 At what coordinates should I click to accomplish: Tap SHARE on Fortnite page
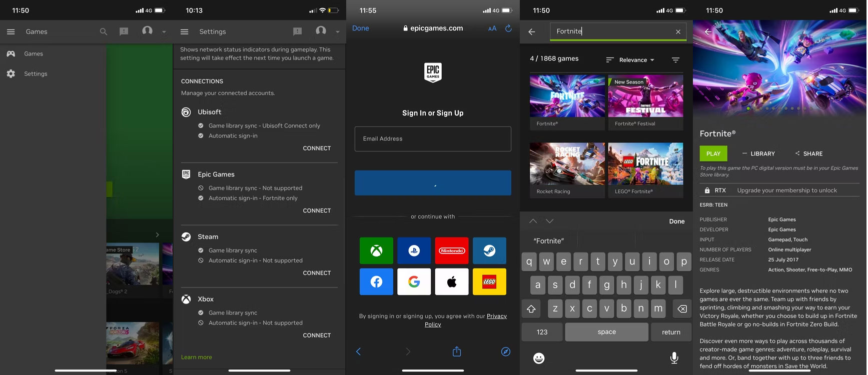(x=808, y=153)
